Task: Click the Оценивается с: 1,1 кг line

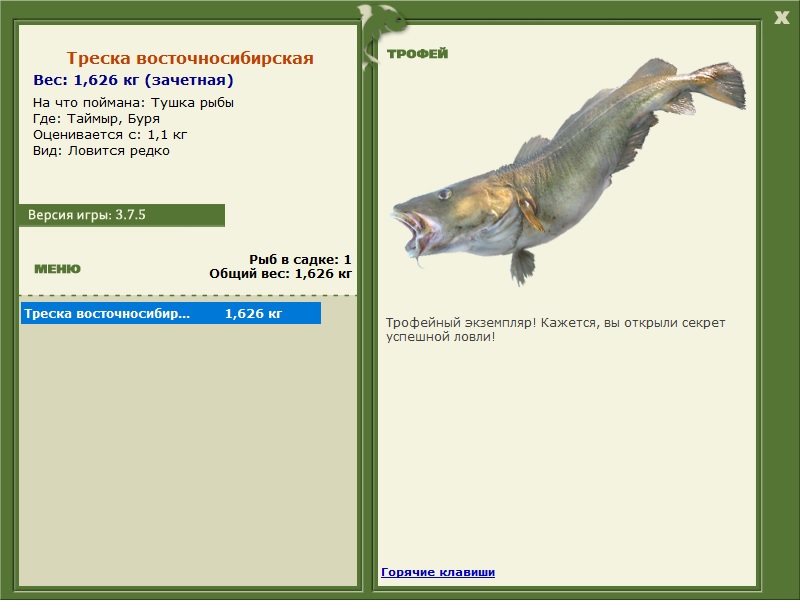Action: (x=110, y=135)
